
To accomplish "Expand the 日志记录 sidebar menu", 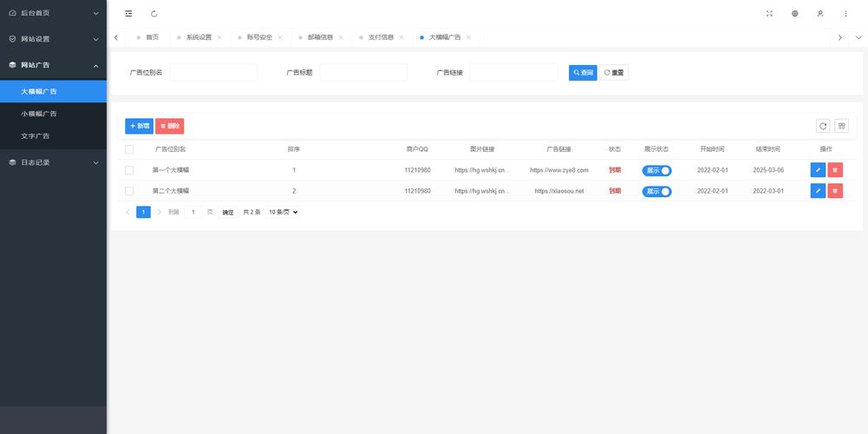I will click(53, 162).
